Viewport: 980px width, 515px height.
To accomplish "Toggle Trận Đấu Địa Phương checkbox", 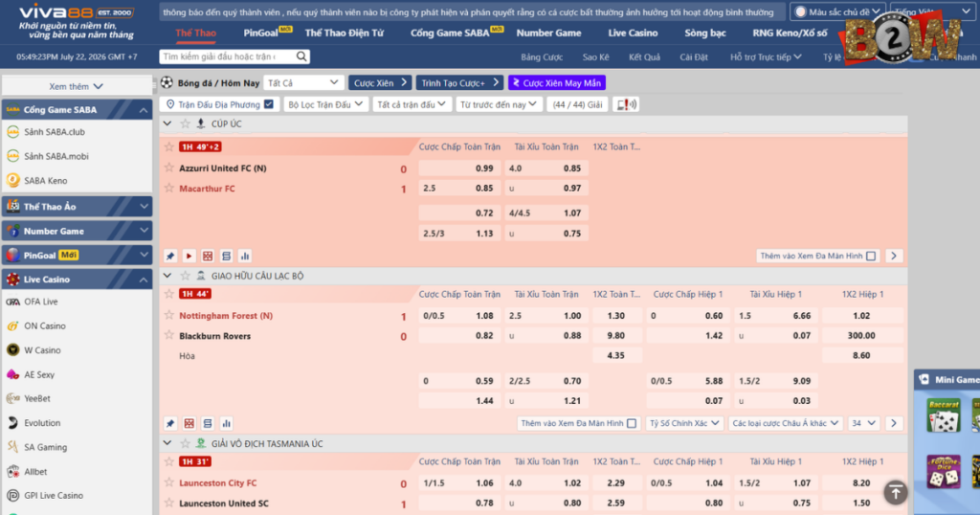I will click(269, 104).
